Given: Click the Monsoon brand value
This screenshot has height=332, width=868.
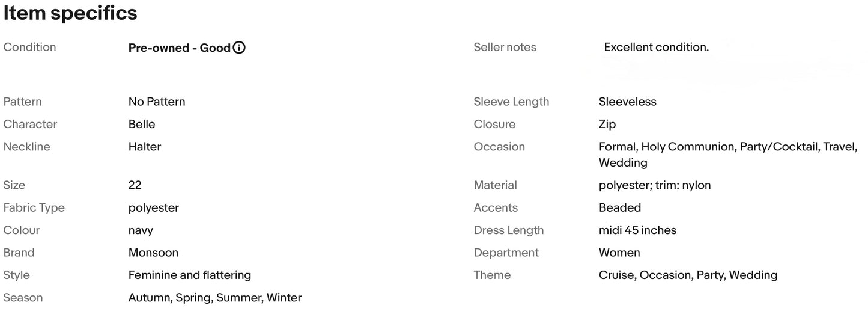Looking at the screenshot, I should tap(153, 252).
